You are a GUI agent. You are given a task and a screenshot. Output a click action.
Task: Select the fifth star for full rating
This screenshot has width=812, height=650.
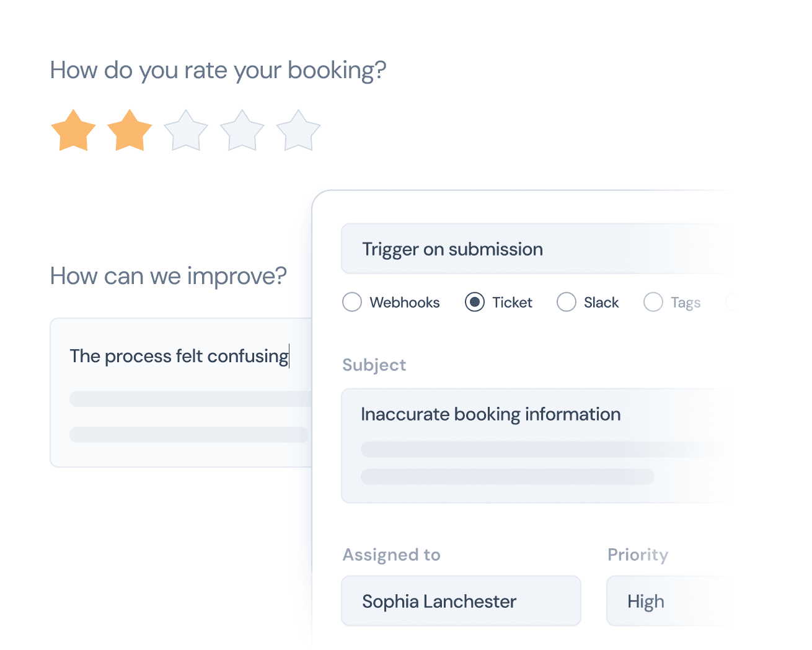point(298,130)
